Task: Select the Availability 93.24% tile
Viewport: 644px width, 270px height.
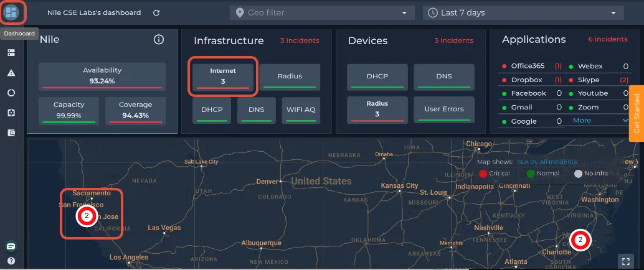Action: [x=102, y=76]
